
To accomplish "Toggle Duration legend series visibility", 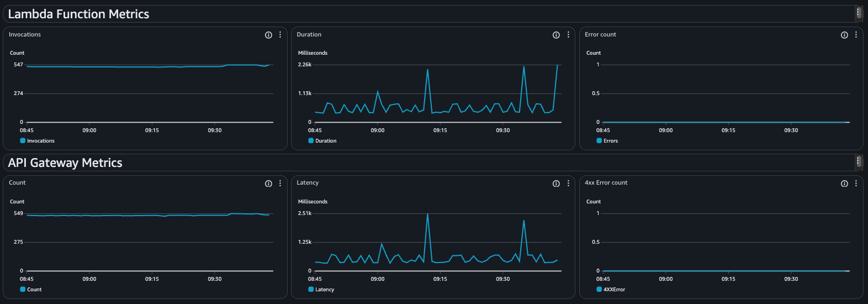I will tap(325, 141).
